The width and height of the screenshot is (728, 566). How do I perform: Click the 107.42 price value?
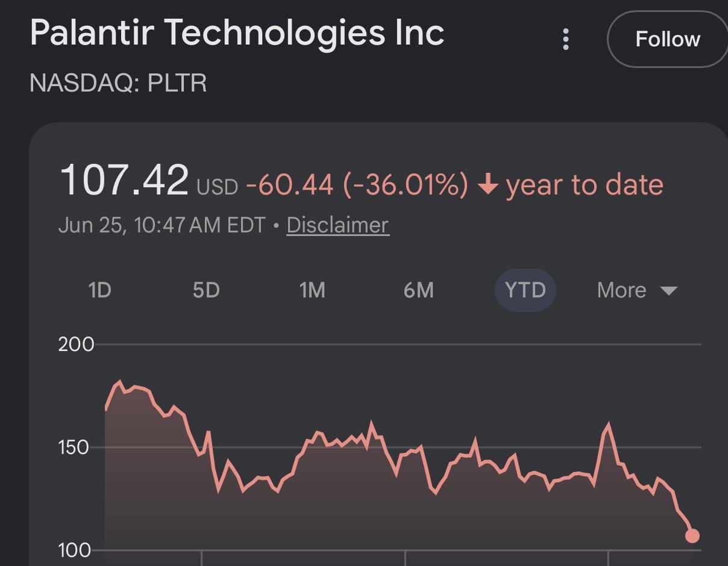[124, 181]
